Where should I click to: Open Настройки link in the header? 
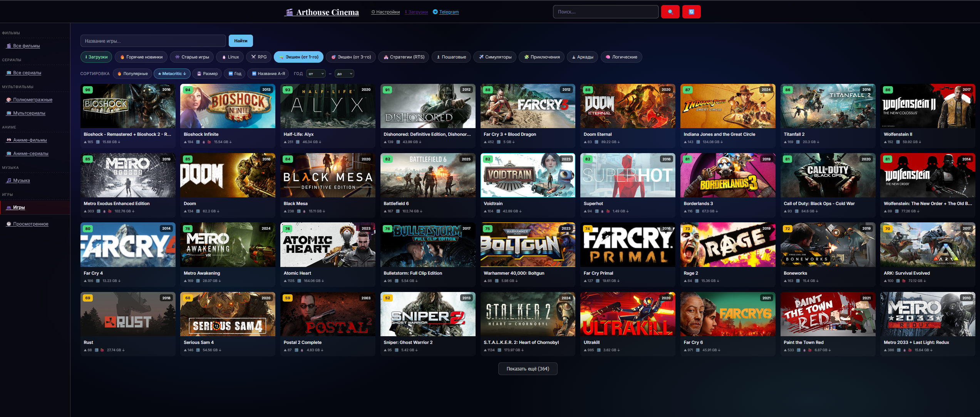(x=385, y=12)
